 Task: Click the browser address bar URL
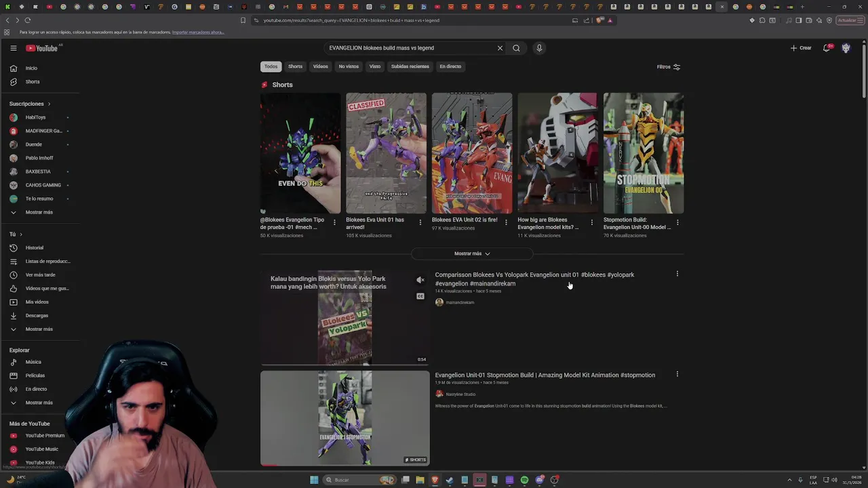click(351, 20)
